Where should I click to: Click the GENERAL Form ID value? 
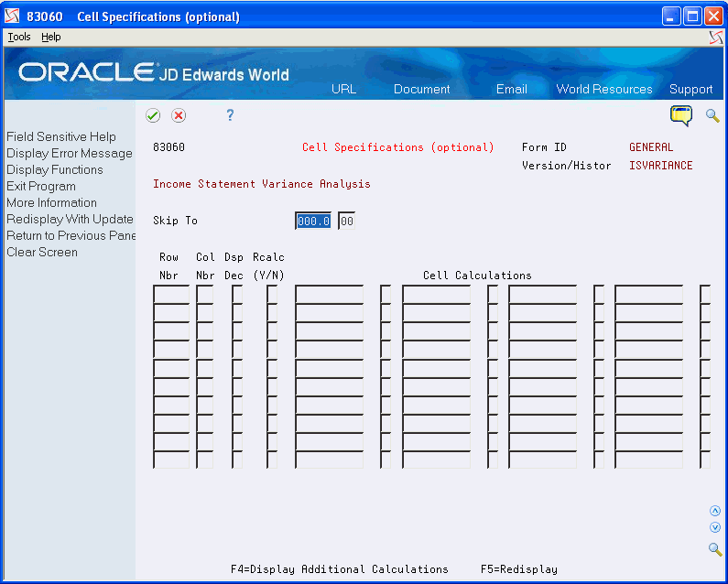coord(651,147)
